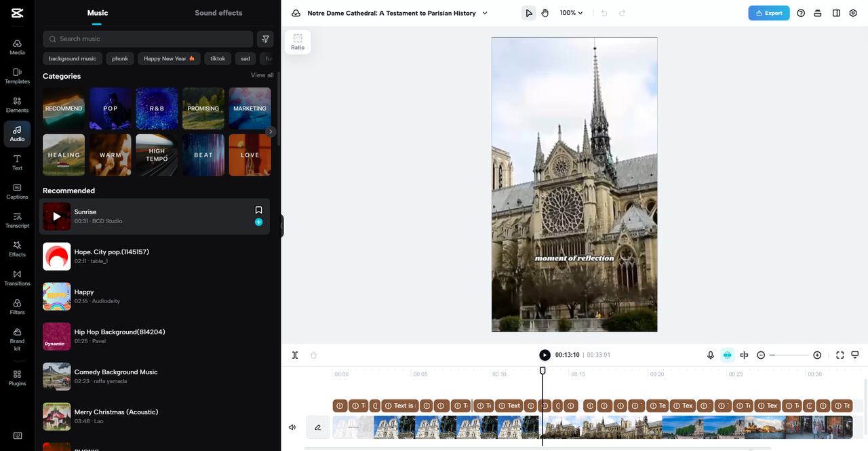Image resolution: width=868 pixels, height=451 pixels.
Task: Open the Plugins panel
Action: click(17, 378)
